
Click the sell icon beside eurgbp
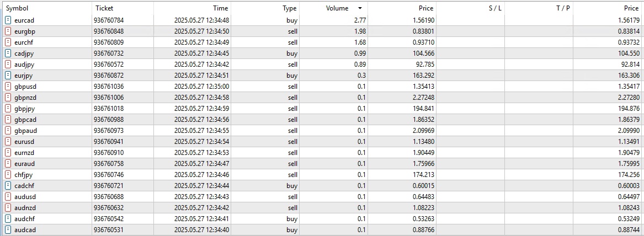pos(8,31)
